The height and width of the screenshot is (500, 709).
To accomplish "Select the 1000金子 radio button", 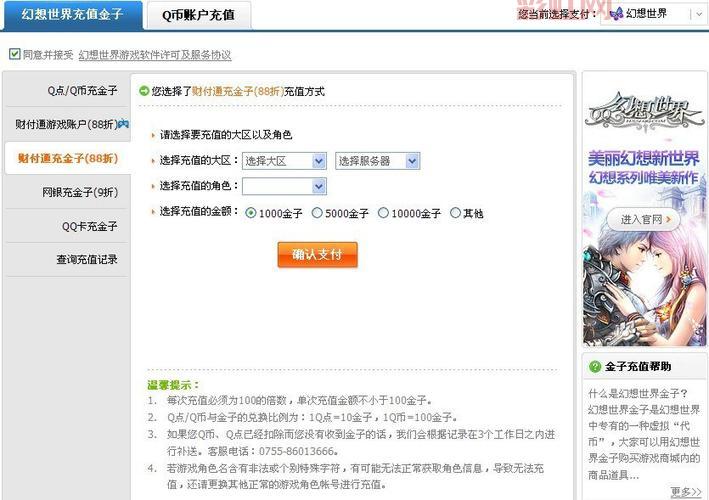I will coord(250,212).
